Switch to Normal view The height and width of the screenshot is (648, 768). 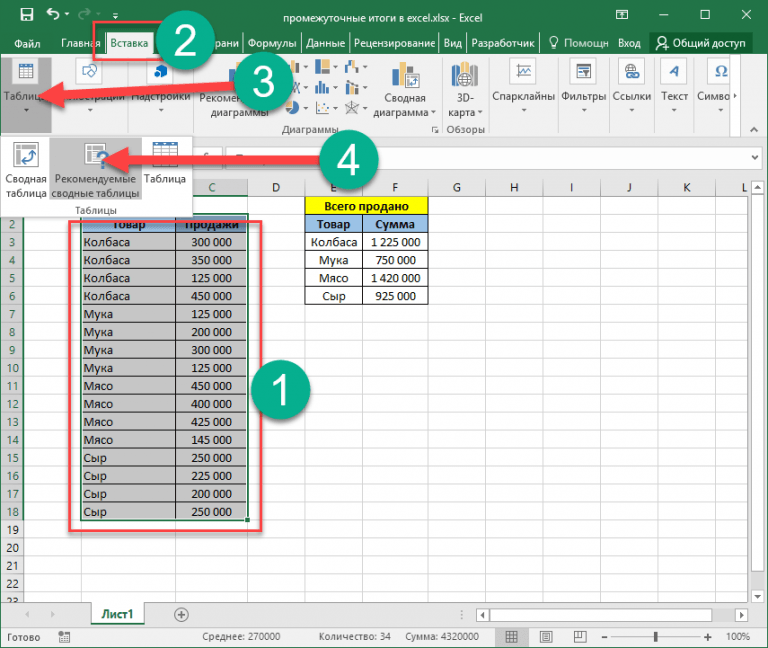point(511,637)
